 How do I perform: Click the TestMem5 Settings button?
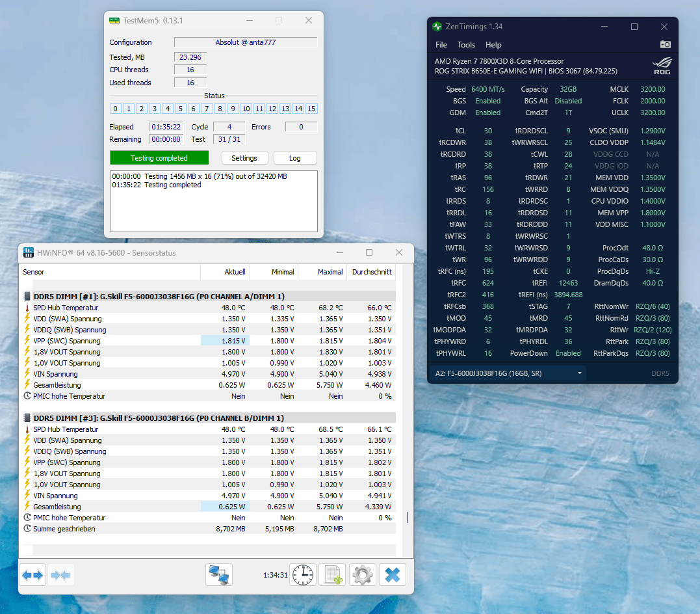click(244, 158)
